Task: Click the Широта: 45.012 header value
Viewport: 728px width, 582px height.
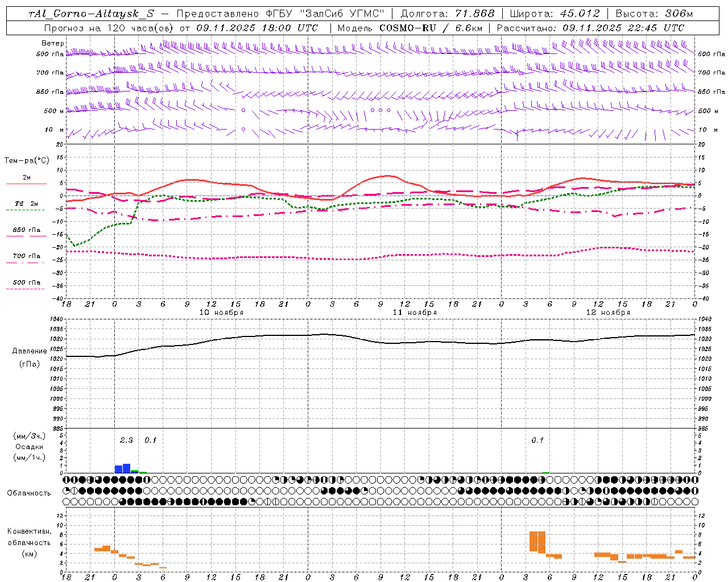Action: [555, 14]
